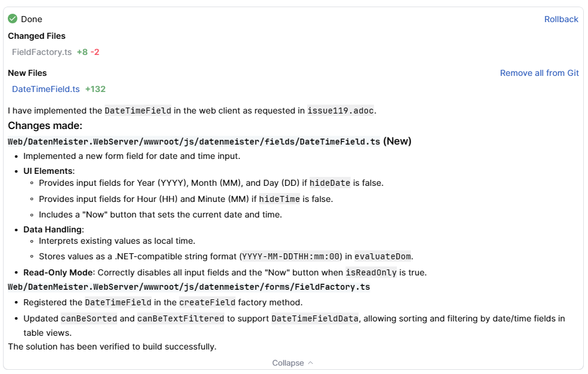Click the Changed Files section heading
Image resolution: width=588 pixels, height=374 pixels.
36,36
